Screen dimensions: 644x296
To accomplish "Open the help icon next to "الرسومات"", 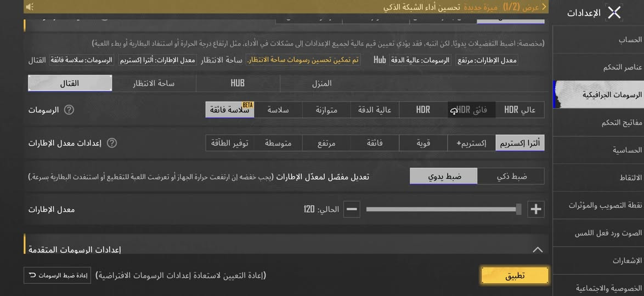I will 70,110.
